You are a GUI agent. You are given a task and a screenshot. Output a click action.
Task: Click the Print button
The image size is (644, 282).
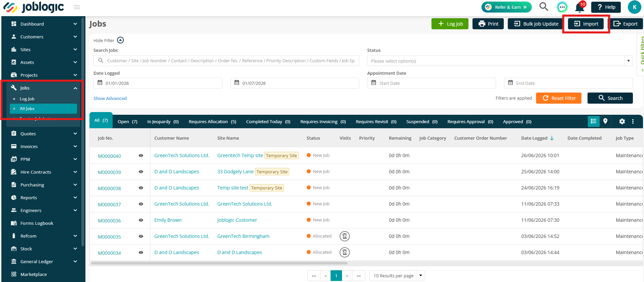point(488,24)
